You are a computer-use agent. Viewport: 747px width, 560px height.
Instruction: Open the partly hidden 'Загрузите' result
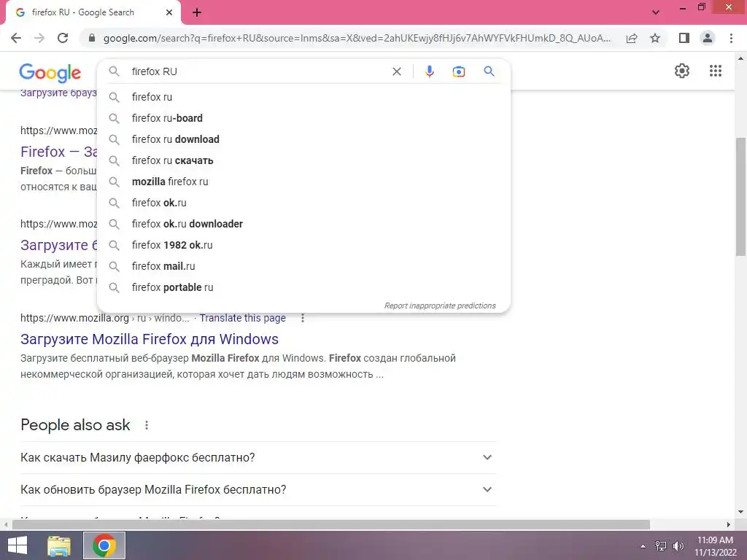pyautogui.click(x=58, y=245)
